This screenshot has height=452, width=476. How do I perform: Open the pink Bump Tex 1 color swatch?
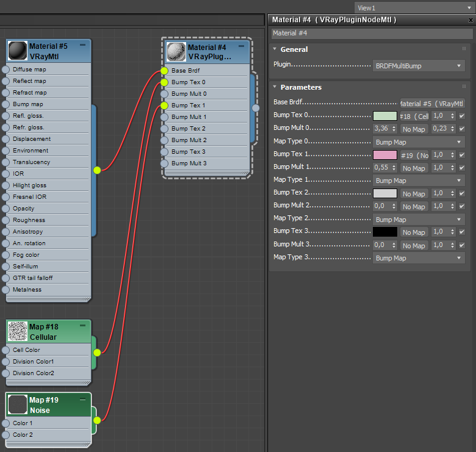tap(384, 155)
